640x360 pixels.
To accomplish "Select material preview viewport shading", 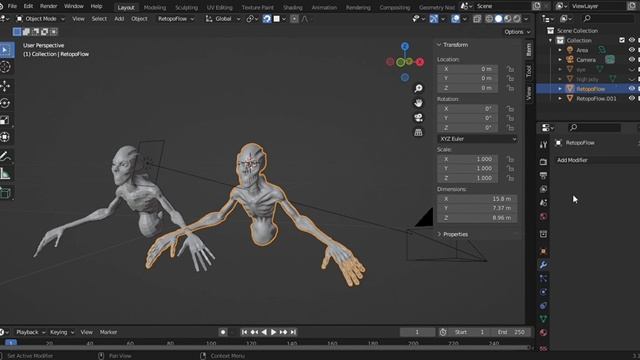I will click(x=508, y=19).
